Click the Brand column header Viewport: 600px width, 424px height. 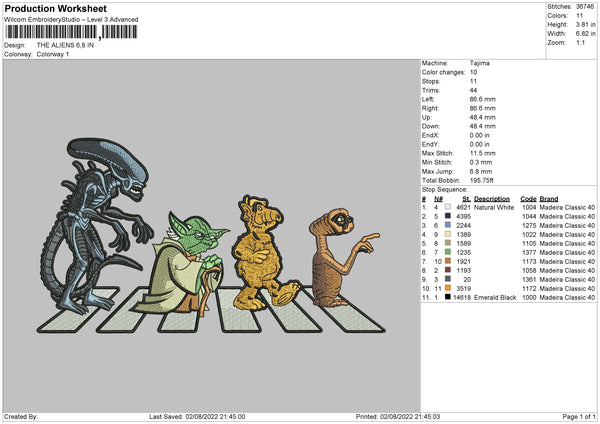[x=549, y=199]
